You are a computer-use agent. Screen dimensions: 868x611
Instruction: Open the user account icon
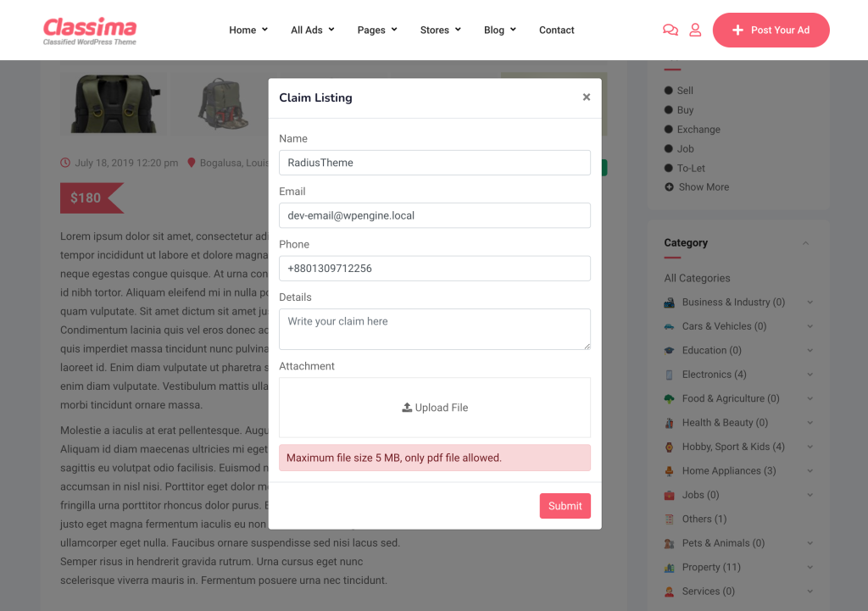pos(695,30)
